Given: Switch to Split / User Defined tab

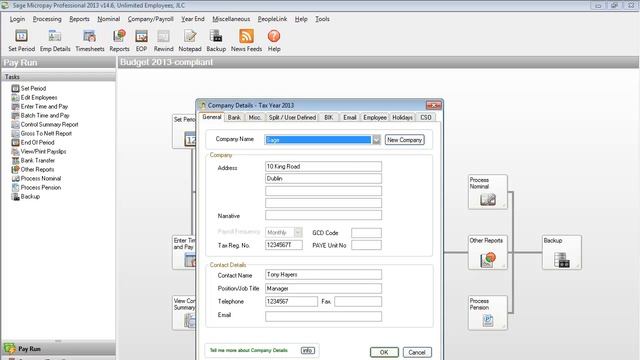Looking at the screenshot, I should (x=292, y=117).
